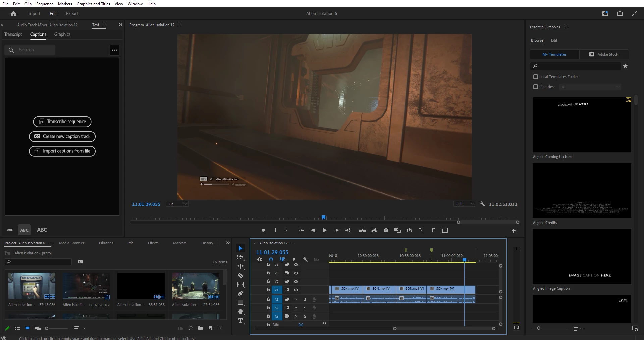Viewport: 644px width, 340px height.
Task: Click New Bin folder icon in Project panel
Action: 200,328
